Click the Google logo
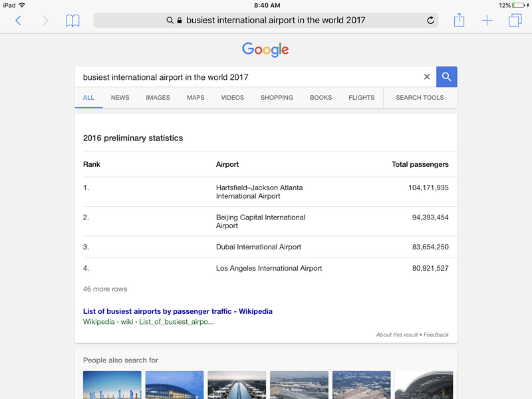The height and width of the screenshot is (399, 532). pos(265,50)
